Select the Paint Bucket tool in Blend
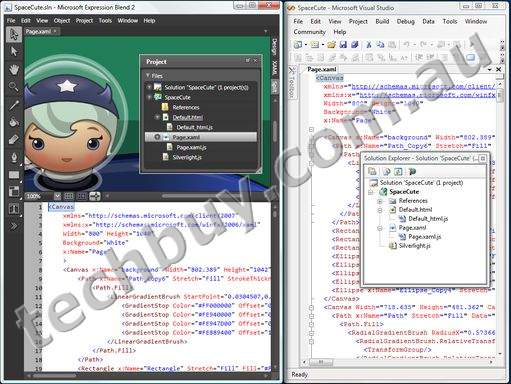 pyautogui.click(x=14, y=122)
